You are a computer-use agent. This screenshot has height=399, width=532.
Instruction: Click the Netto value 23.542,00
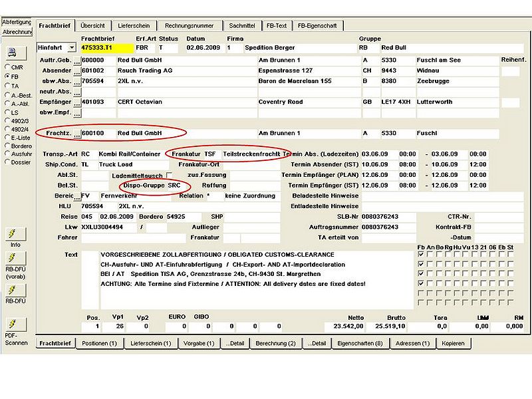(344, 327)
